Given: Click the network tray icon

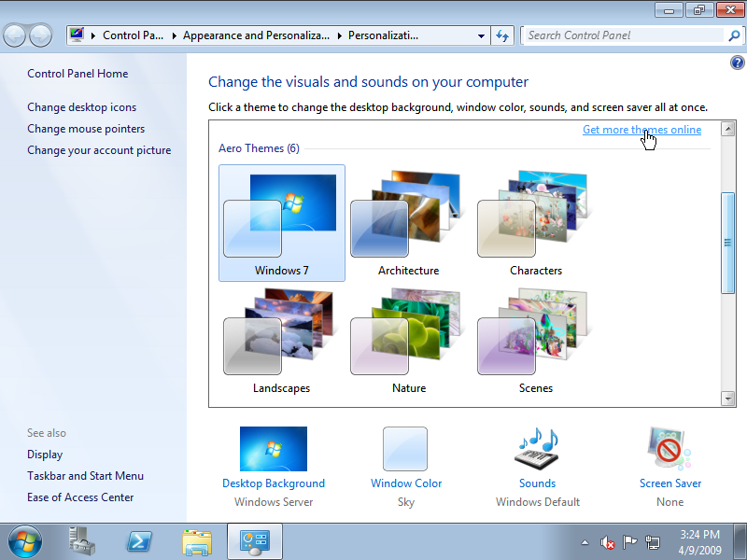Looking at the screenshot, I should click(x=653, y=542).
